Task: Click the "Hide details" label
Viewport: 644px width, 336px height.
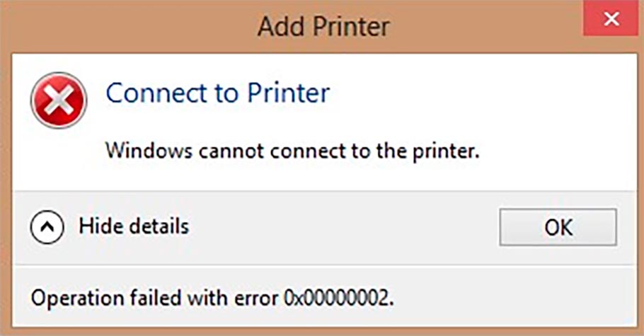Action: (x=133, y=227)
